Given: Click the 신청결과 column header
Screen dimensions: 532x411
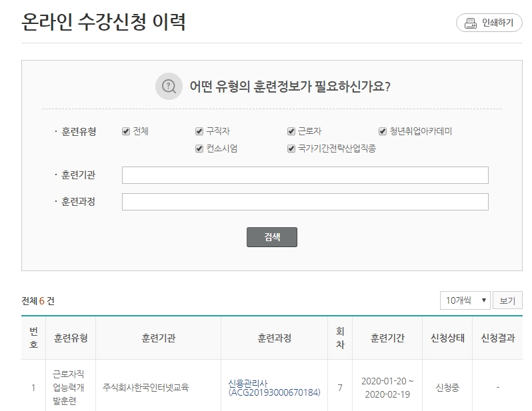Looking at the screenshot, I should click(498, 338).
